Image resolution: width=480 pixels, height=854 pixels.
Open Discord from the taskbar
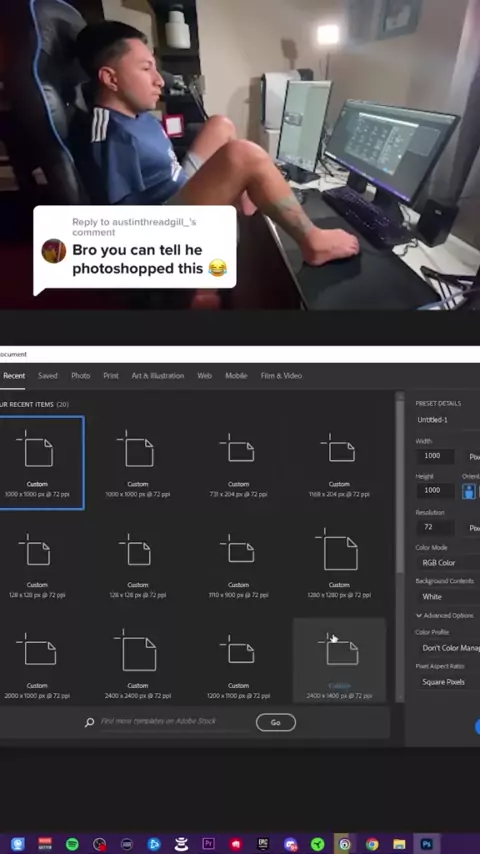pos(290,844)
